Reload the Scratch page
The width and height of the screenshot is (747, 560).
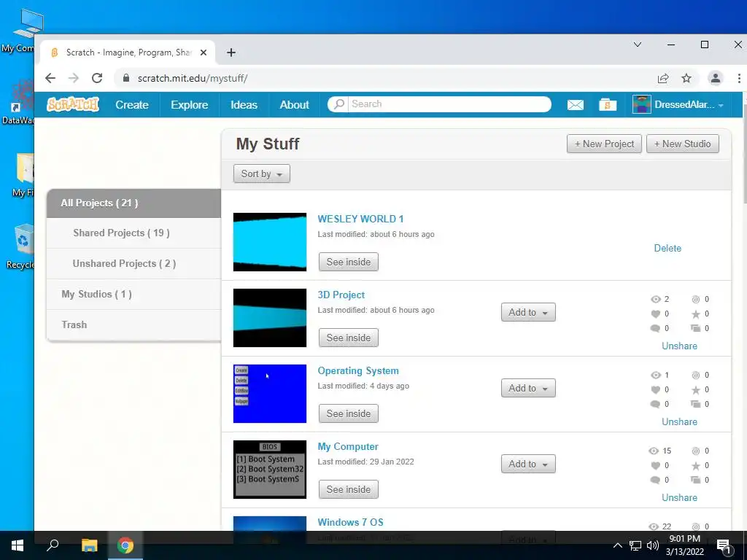(97, 78)
